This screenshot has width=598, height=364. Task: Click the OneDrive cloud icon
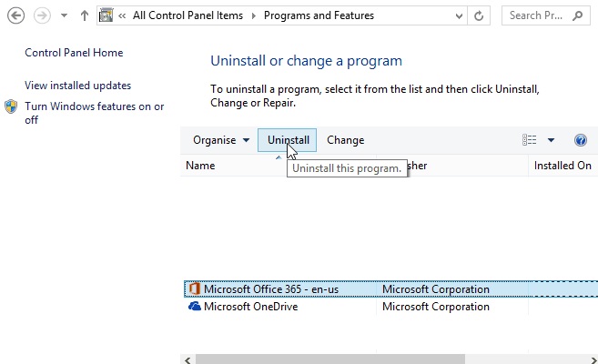(x=195, y=306)
